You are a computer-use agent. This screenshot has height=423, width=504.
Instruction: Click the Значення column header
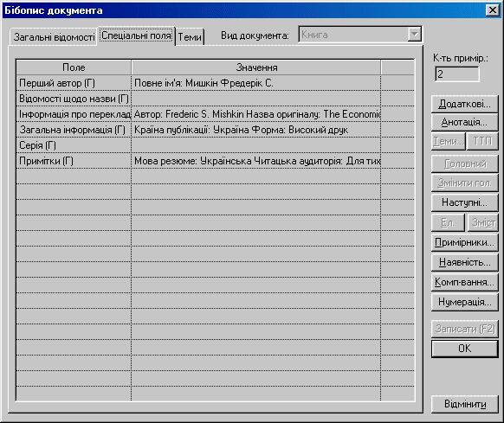(x=256, y=67)
